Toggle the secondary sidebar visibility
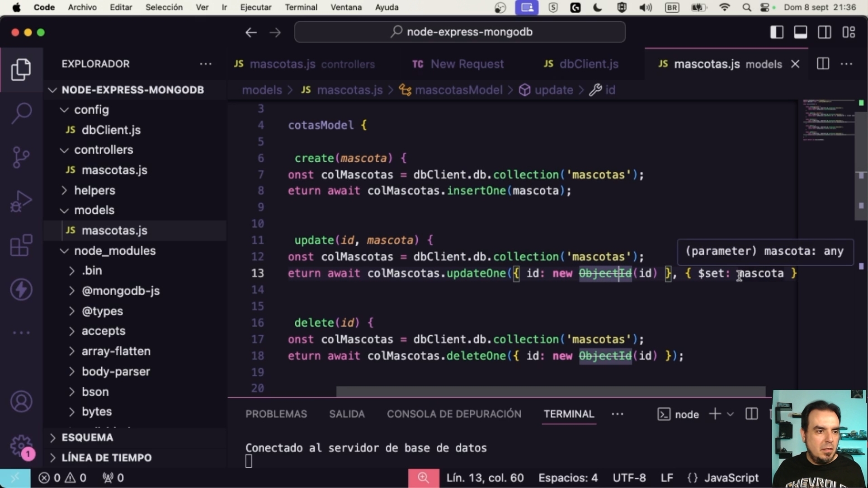 (x=825, y=32)
